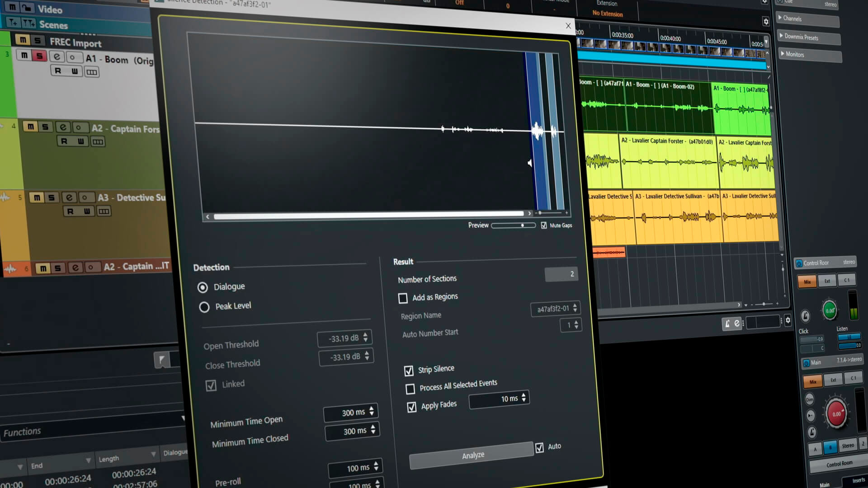Image resolution: width=868 pixels, height=488 pixels.
Task: Expand the Downmix Presets section
Action: coord(801,37)
